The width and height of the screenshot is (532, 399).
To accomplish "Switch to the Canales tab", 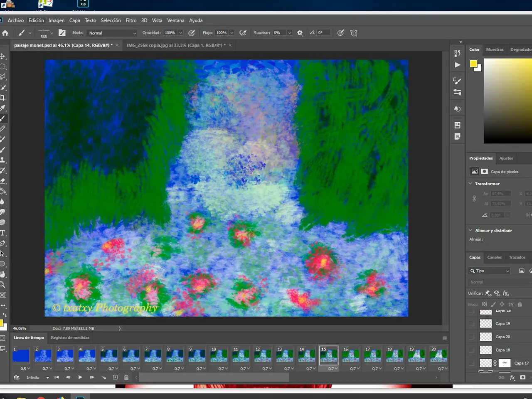I will coord(494,257).
